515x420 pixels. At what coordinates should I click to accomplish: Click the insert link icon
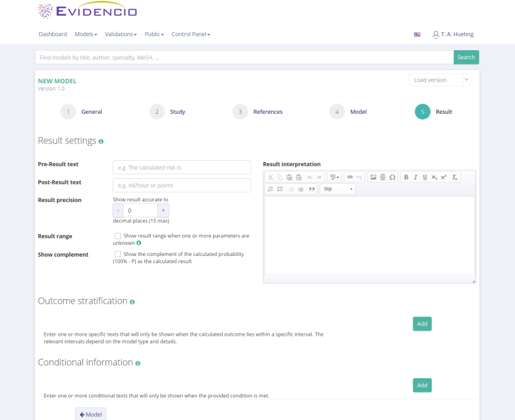(350, 177)
